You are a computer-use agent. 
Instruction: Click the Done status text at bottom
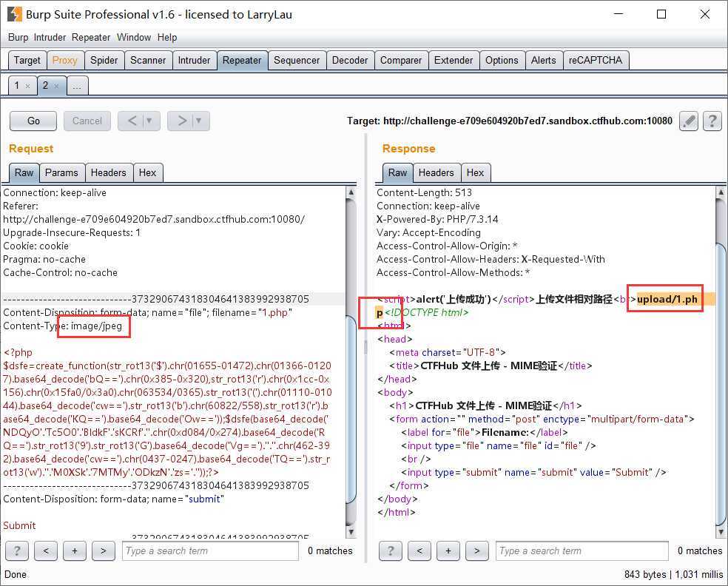pos(16,574)
